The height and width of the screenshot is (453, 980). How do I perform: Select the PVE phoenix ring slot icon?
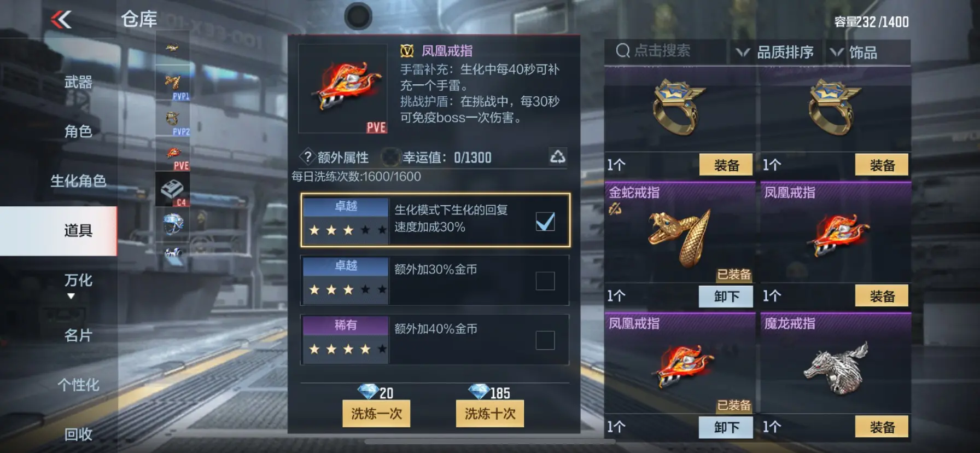[173, 155]
